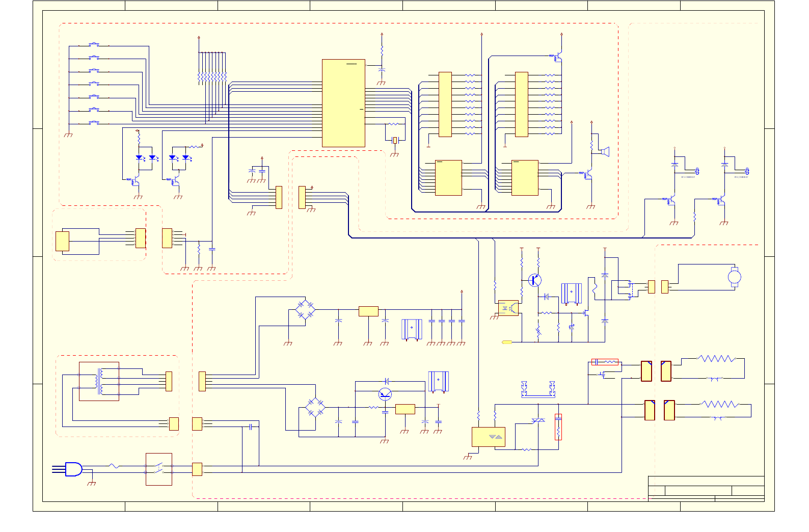Click the lower bridge rectifier symbol

click(315, 408)
